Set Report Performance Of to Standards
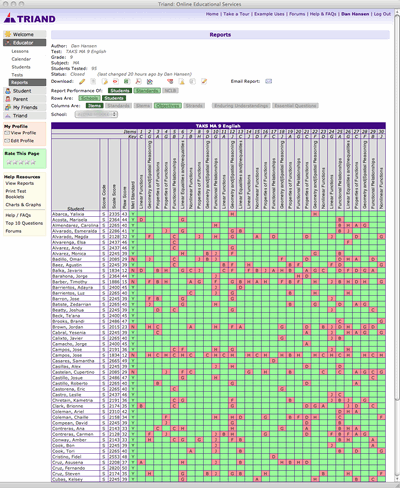 coord(147,91)
